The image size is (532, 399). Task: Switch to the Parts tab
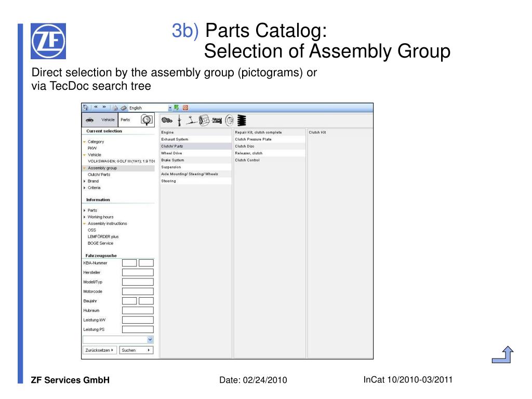[x=125, y=120]
